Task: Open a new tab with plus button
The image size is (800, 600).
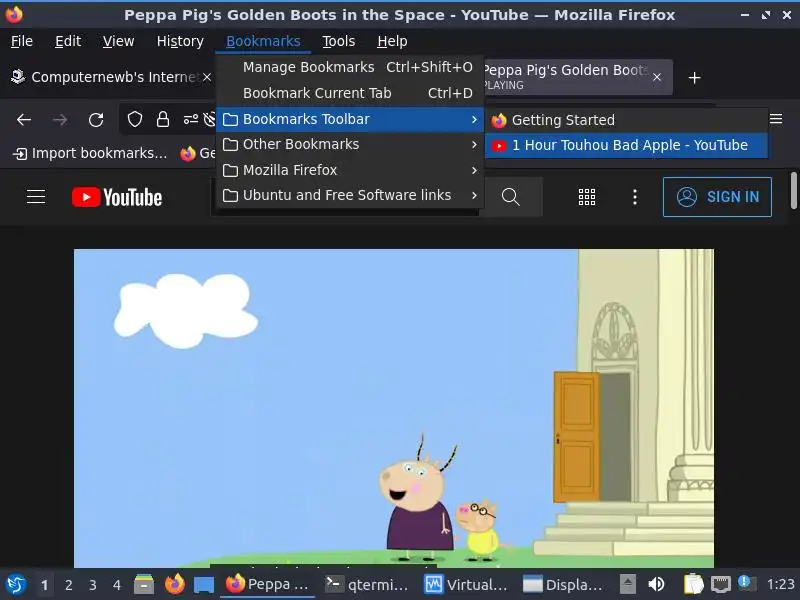Action: (694, 78)
